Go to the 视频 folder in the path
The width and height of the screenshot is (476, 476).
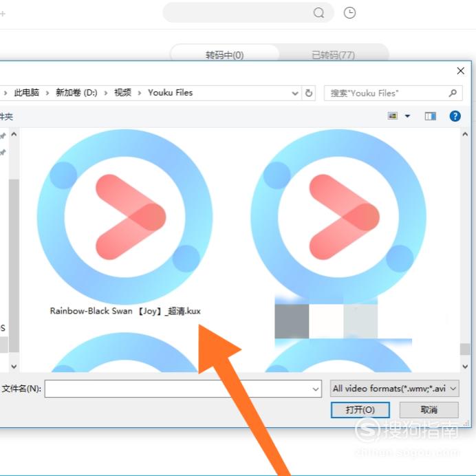coord(122,93)
